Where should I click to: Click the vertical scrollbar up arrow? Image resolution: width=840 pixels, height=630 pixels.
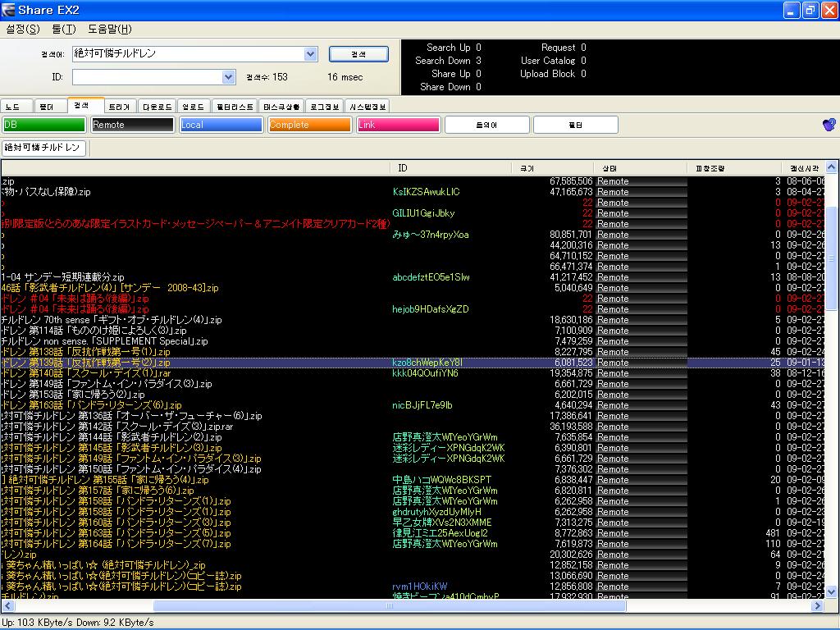pyautogui.click(x=832, y=167)
